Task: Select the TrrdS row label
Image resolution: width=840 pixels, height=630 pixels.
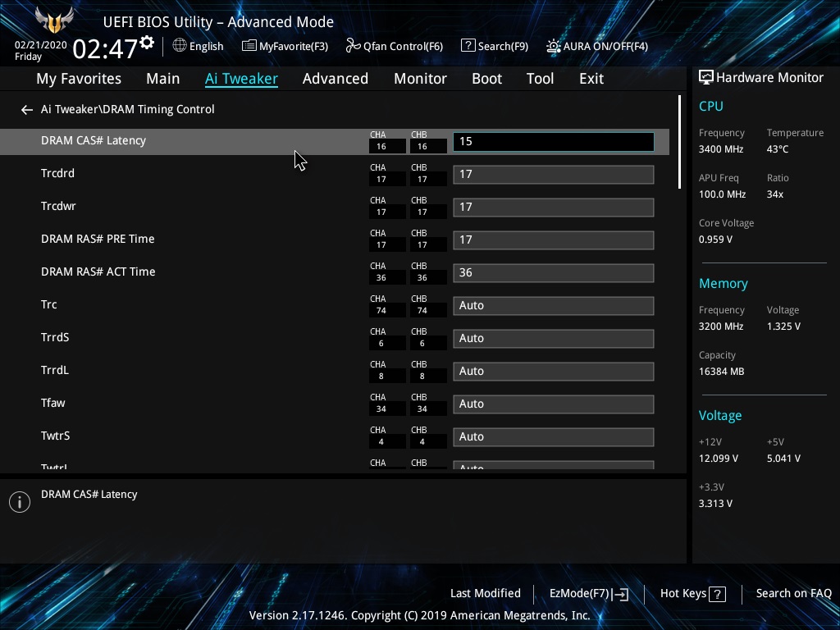Action: (x=55, y=337)
